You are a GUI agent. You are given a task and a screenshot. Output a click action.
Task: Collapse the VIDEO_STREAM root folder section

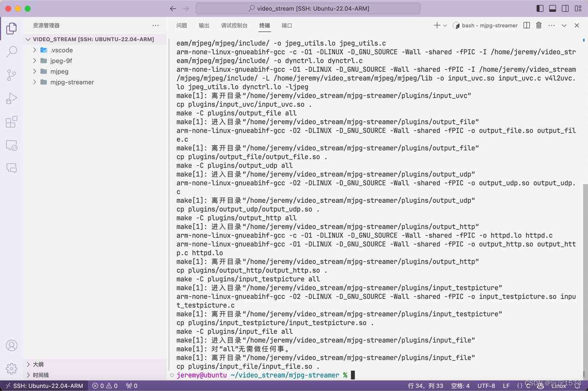coord(95,39)
